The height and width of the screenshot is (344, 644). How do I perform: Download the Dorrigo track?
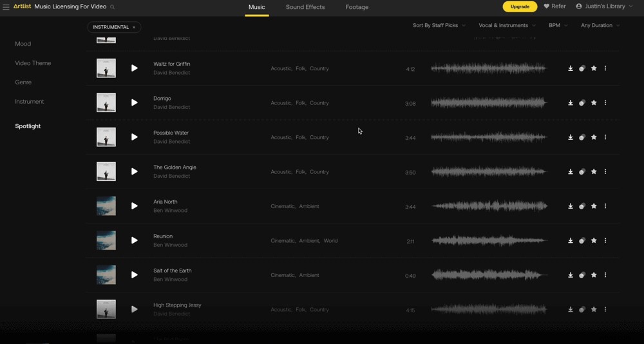[571, 102]
